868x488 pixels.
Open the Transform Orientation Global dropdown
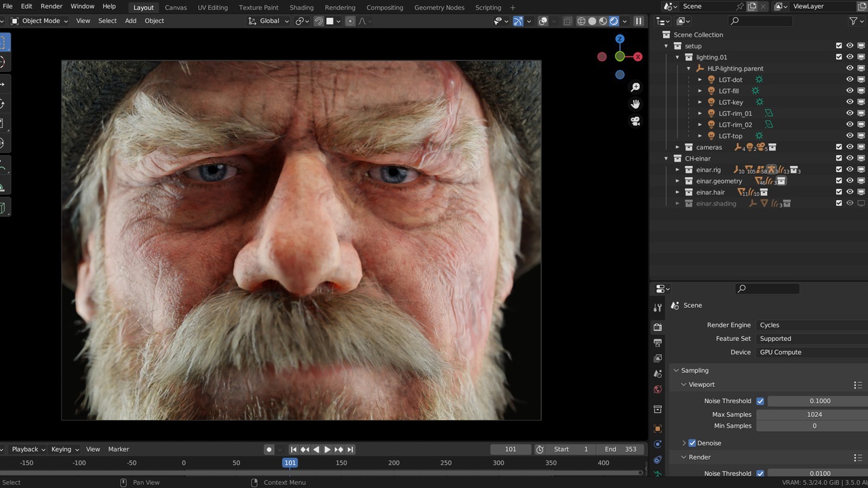point(270,21)
